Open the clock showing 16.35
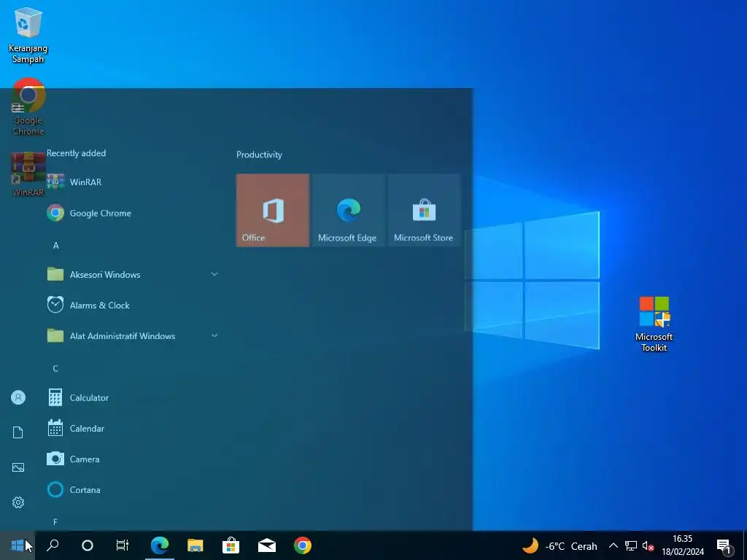The width and height of the screenshot is (747, 560). 683,545
